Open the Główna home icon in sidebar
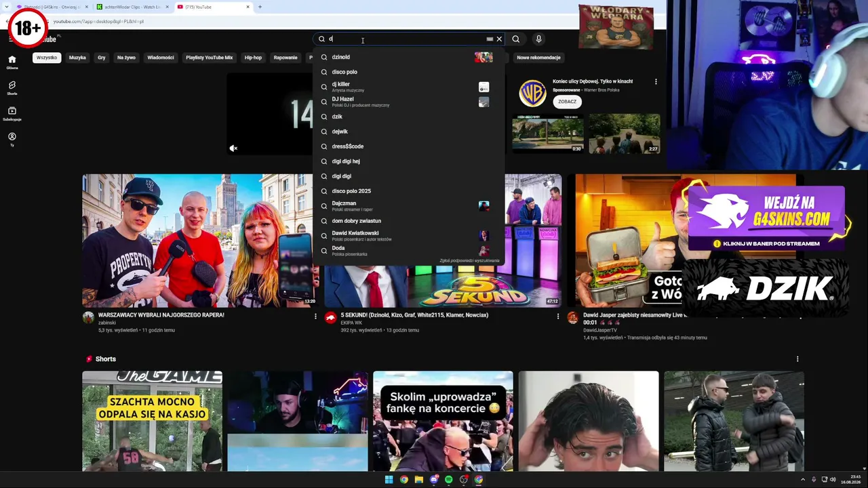The width and height of the screenshot is (868, 488). 12,62
